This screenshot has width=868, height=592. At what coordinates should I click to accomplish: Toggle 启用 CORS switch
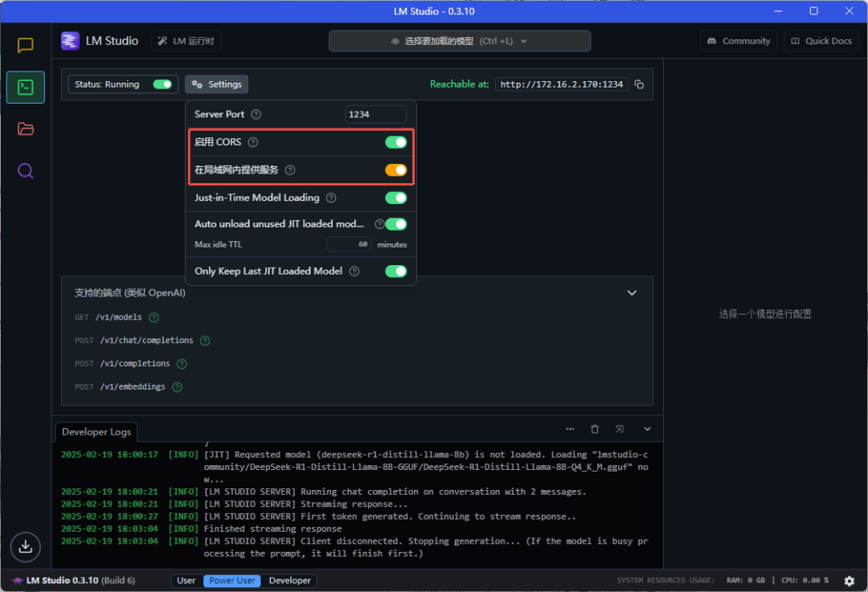click(x=395, y=142)
